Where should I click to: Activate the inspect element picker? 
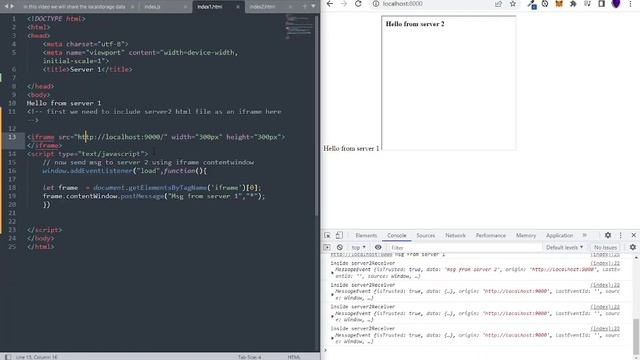coord(327,235)
